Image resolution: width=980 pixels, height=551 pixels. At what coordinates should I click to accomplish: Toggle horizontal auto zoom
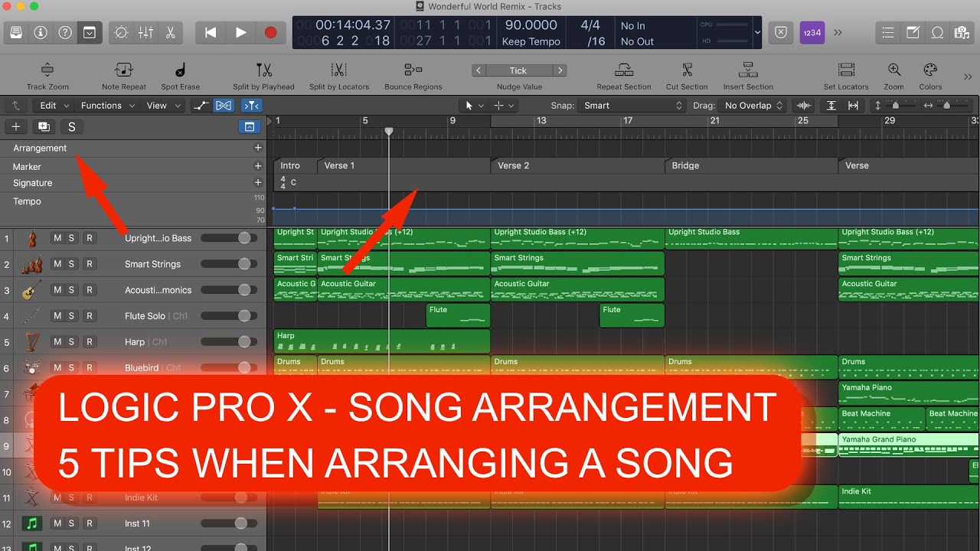(853, 106)
